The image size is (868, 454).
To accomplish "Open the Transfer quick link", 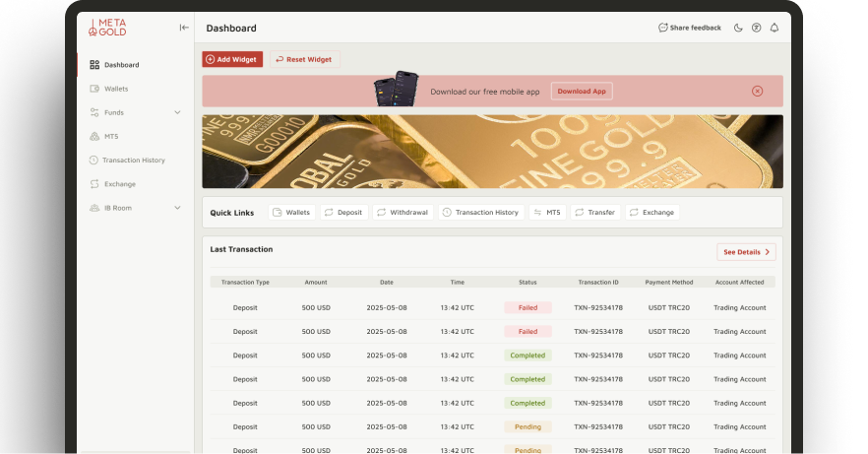I will tap(594, 212).
